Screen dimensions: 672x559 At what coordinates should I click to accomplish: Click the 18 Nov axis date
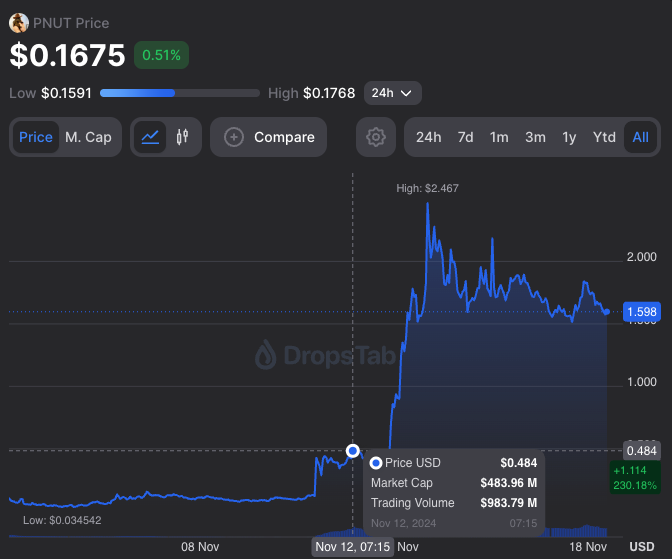(588, 547)
